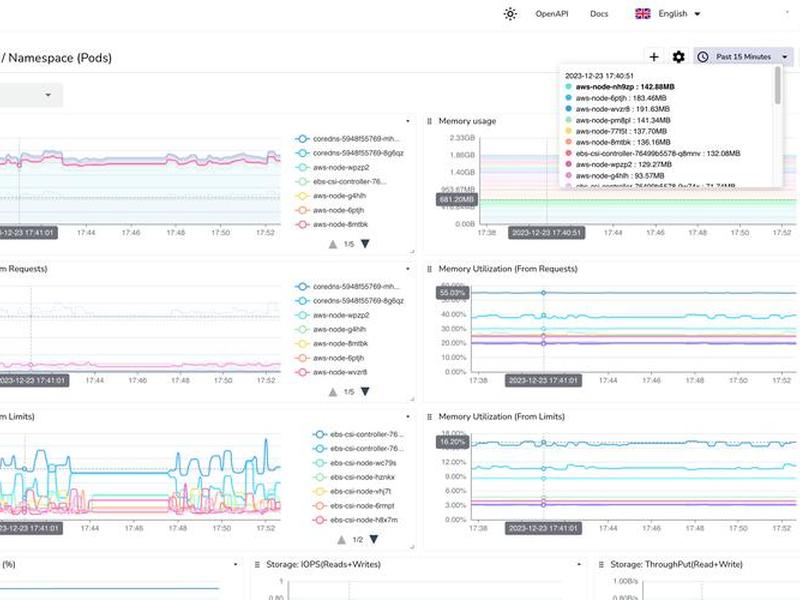800x600 pixels.
Task: Click the down arrow under aws-node-wvzr8 legend entry
Action: point(365,392)
